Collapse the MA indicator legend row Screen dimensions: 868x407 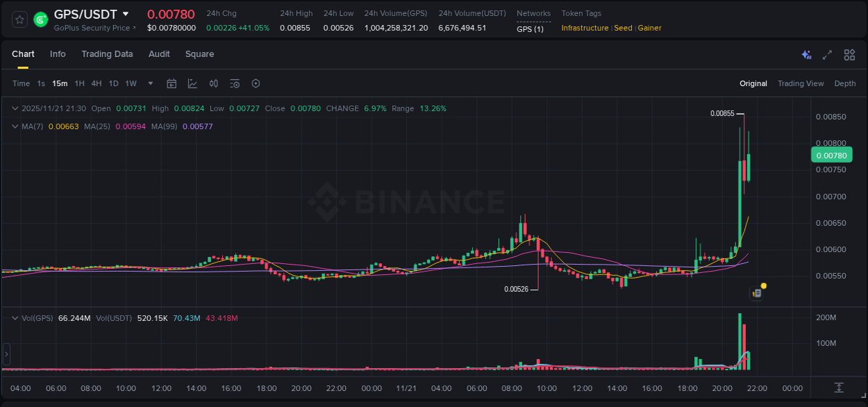coord(15,126)
